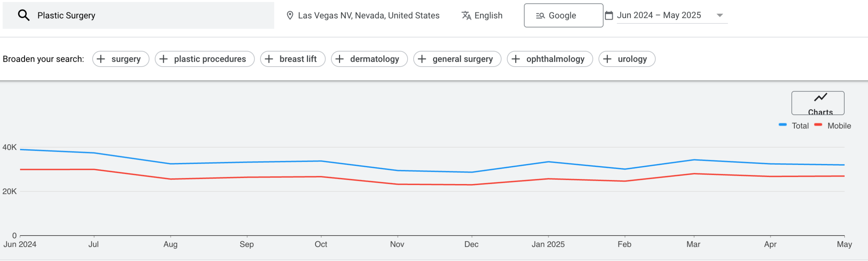Click plus icon beside urology
Screen dimensions: 868x261
coord(607,59)
